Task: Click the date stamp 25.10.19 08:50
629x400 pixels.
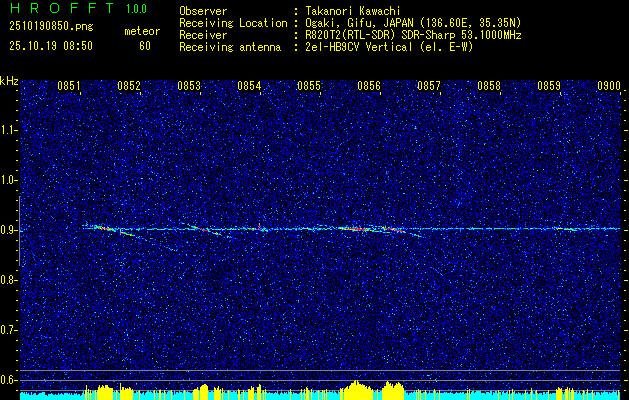Action: (x=51, y=46)
